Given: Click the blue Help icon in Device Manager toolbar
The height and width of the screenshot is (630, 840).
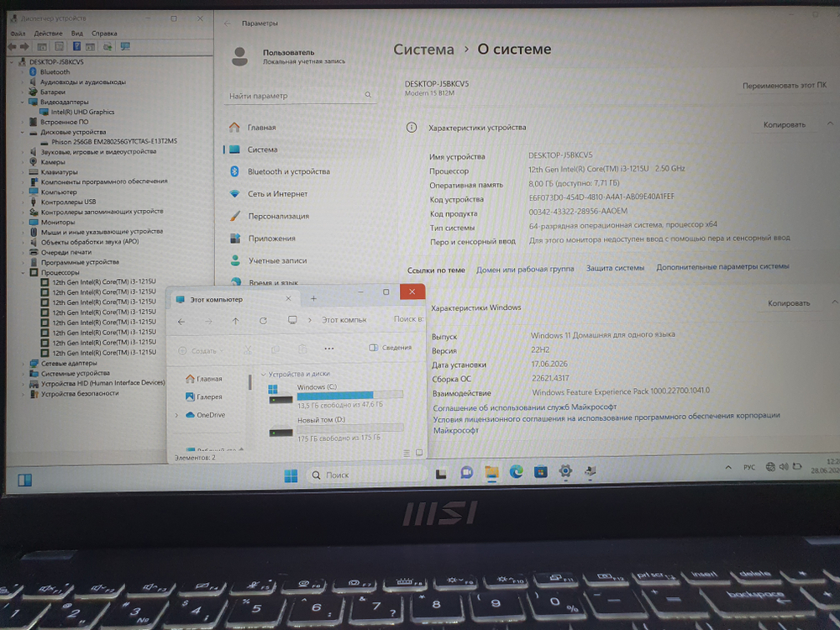Looking at the screenshot, I should pos(76,46).
